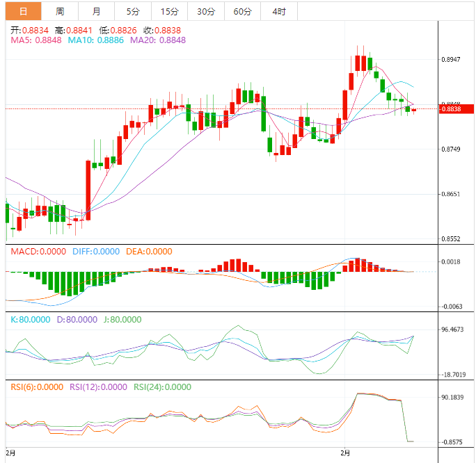The image size is (476, 463).
Task: Switch to the 4时 timeframe tab
Action: point(278,11)
